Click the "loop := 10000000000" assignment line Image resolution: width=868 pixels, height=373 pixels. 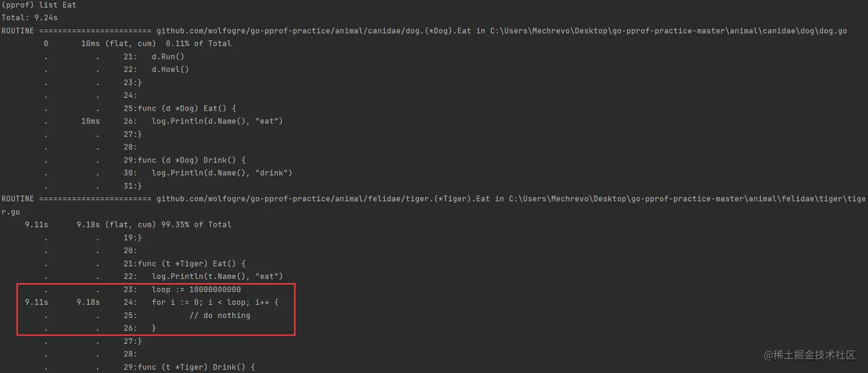click(196, 290)
